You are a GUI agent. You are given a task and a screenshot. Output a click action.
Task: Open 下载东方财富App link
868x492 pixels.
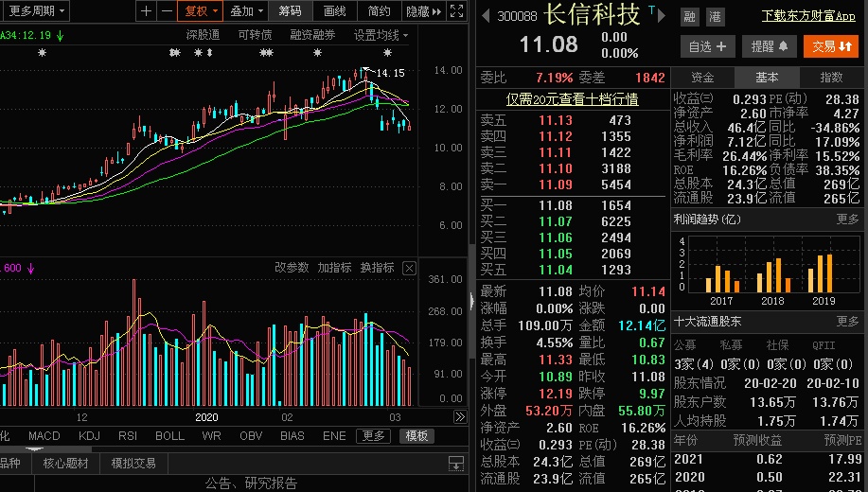[808, 16]
